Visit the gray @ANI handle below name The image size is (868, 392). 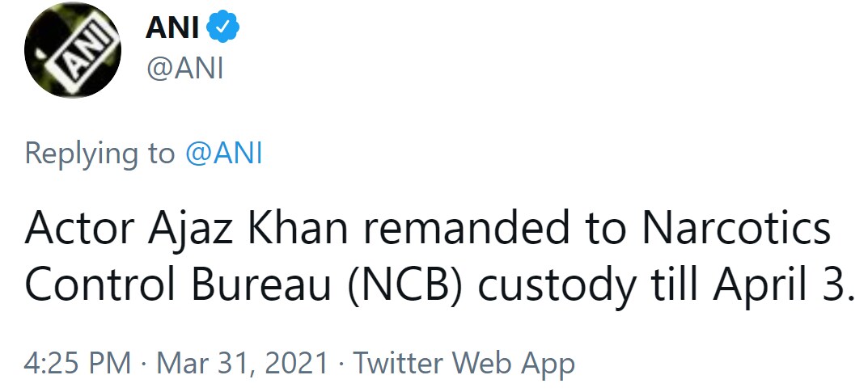pos(185,70)
